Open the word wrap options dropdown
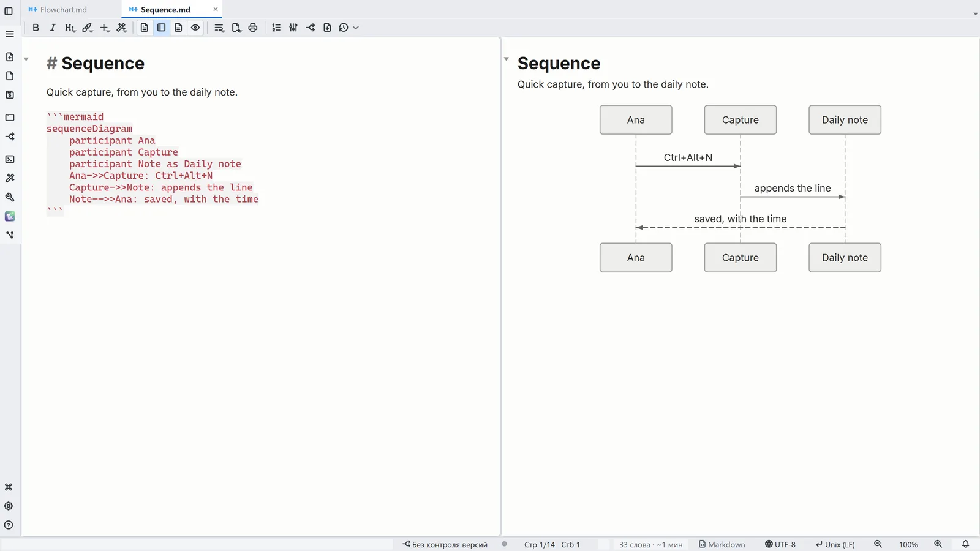980x551 pixels. click(x=219, y=28)
